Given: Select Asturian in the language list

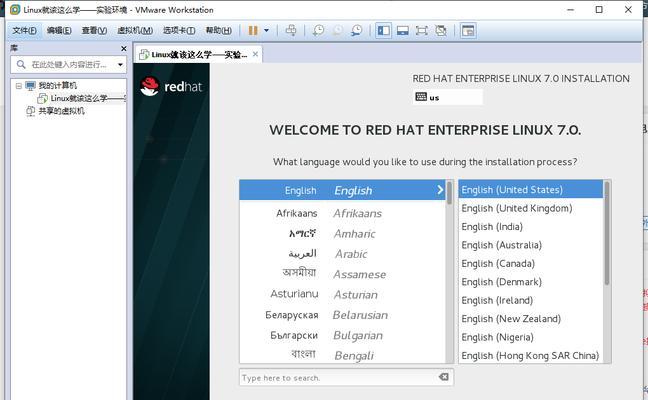Looking at the screenshot, I should [x=342, y=295].
